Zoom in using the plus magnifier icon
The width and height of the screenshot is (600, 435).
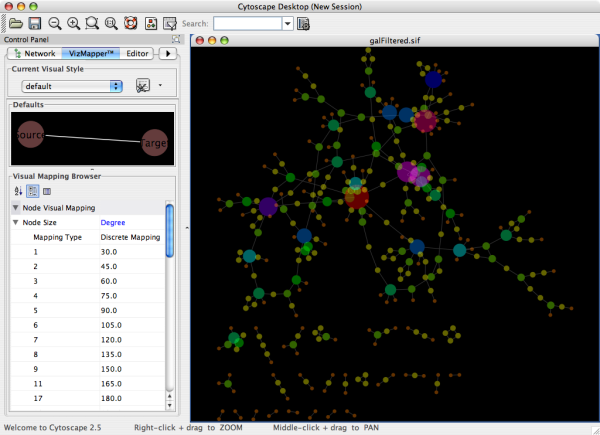click(x=73, y=23)
